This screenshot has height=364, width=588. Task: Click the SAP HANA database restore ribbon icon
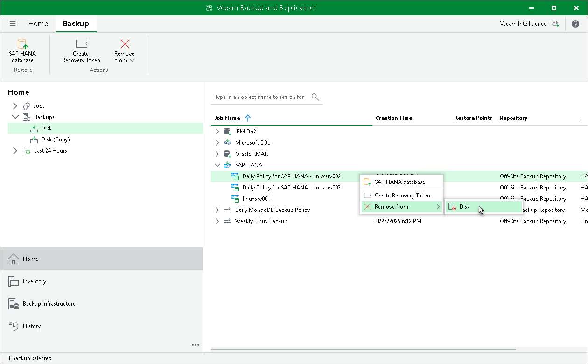click(22, 44)
